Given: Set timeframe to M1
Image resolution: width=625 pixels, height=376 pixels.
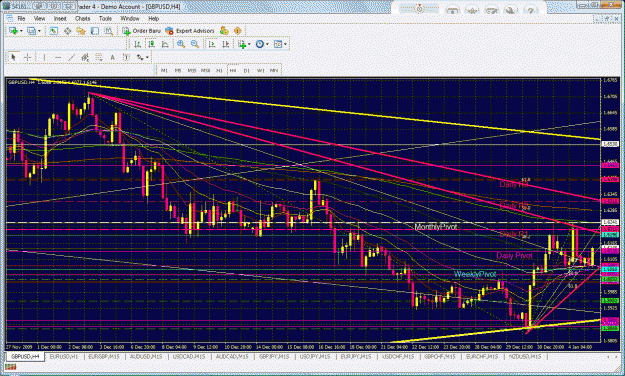Looking at the screenshot, I should pyautogui.click(x=164, y=71).
